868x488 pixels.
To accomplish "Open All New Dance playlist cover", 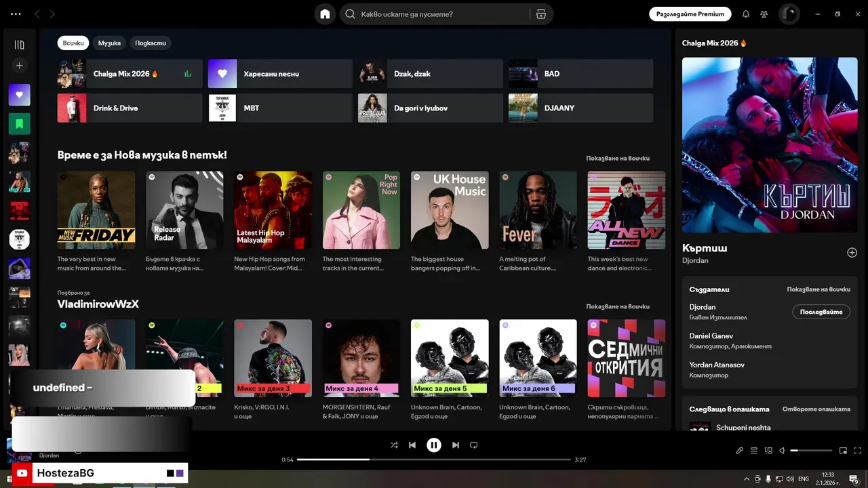I will tap(627, 210).
